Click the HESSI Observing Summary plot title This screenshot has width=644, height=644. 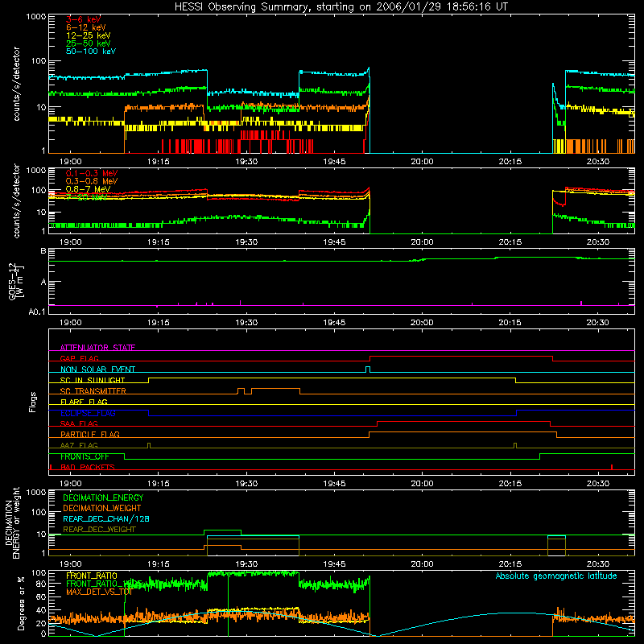(341, 7)
